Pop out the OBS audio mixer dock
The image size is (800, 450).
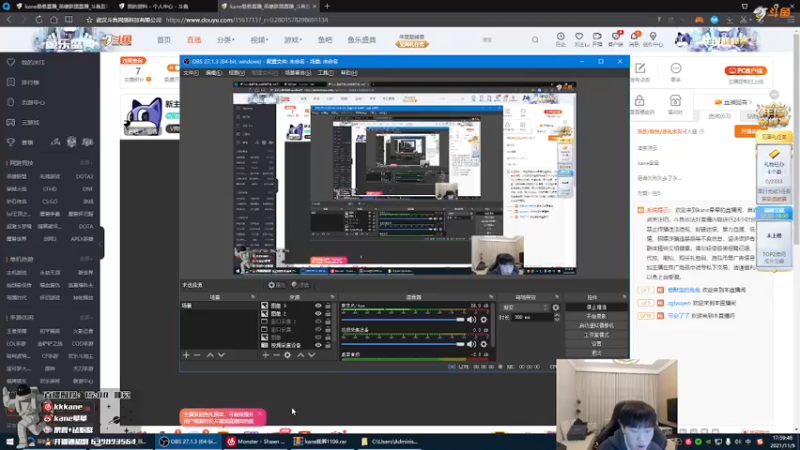click(491, 297)
